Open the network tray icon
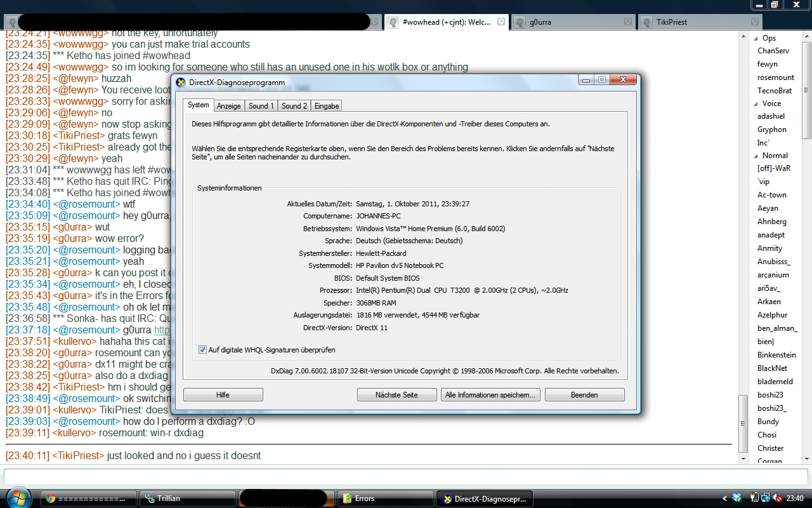The image size is (812, 508). pyautogui.click(x=766, y=498)
